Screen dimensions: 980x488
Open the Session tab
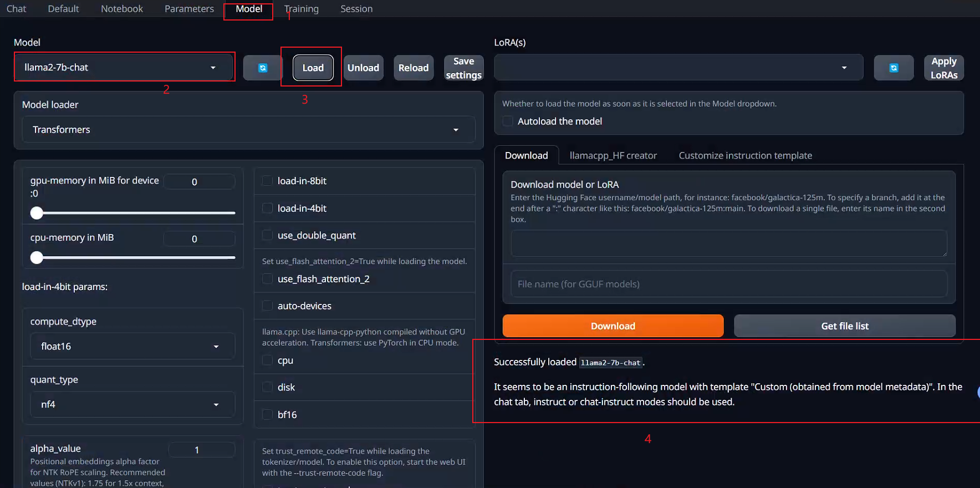point(356,9)
